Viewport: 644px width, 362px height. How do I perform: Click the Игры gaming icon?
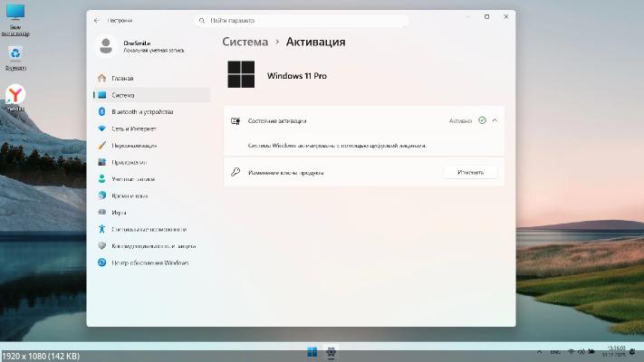point(102,212)
